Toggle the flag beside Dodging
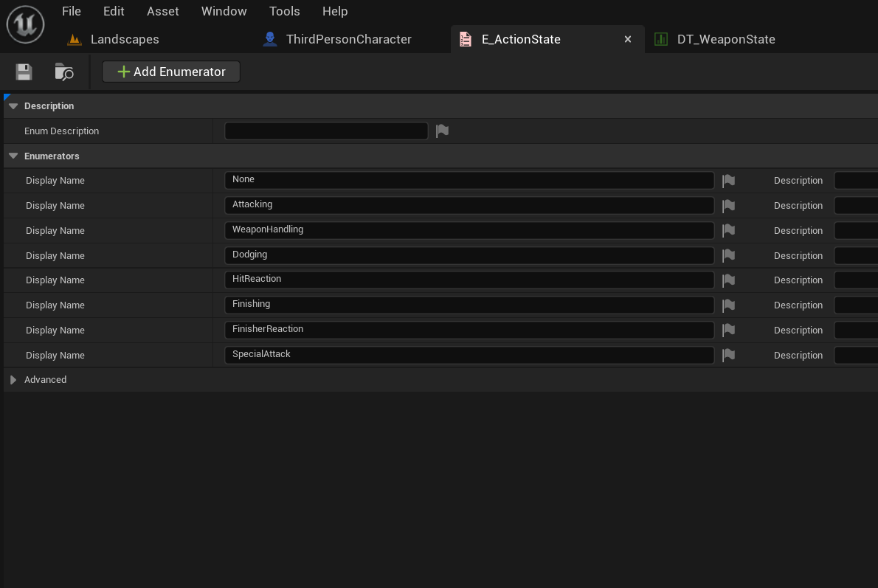The image size is (878, 588). [728, 255]
